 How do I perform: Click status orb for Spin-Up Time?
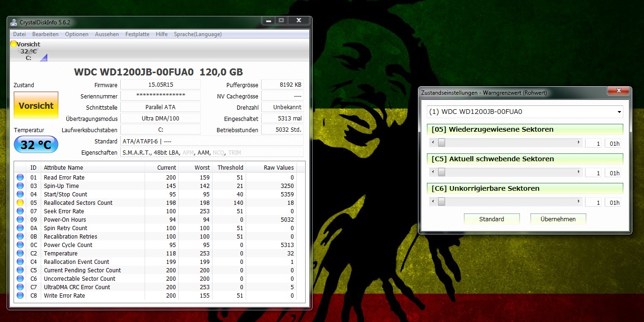(20, 186)
